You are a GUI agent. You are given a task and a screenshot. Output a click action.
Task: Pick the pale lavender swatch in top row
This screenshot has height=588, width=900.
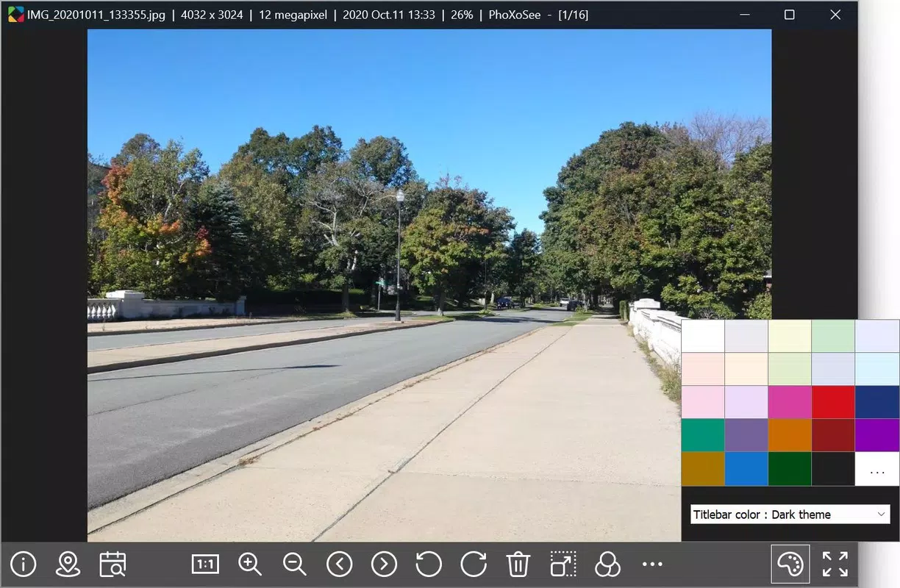click(x=877, y=336)
